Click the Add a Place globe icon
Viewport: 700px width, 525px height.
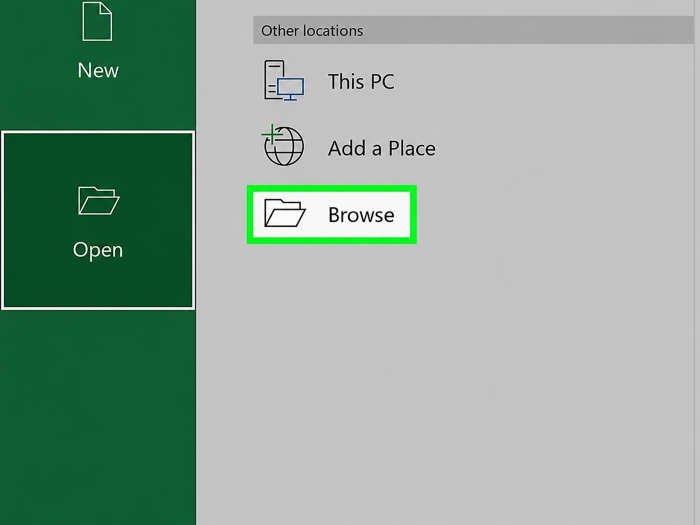[283, 146]
